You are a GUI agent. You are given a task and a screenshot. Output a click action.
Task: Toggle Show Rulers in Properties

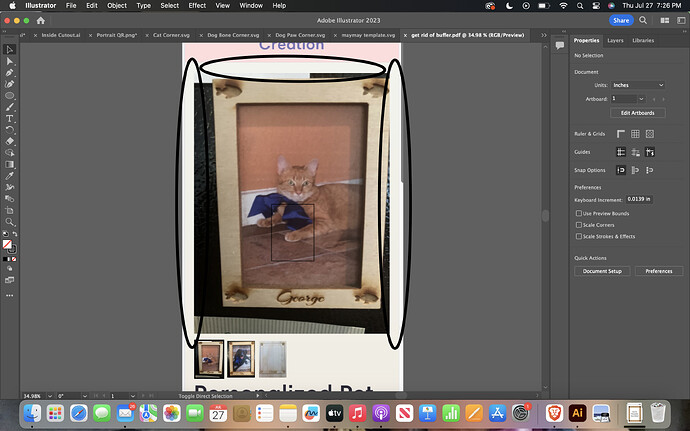pyautogui.click(x=621, y=134)
